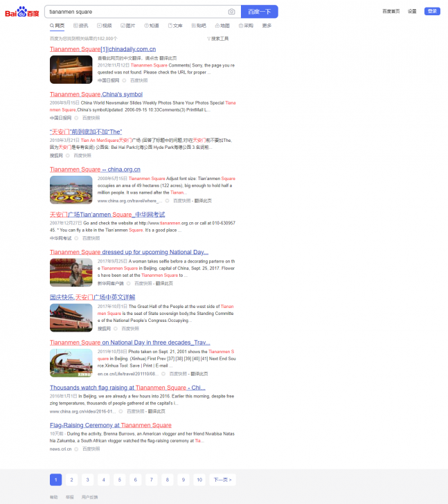Switch to the 采购 tab
448x504 pixels.
[246, 26]
